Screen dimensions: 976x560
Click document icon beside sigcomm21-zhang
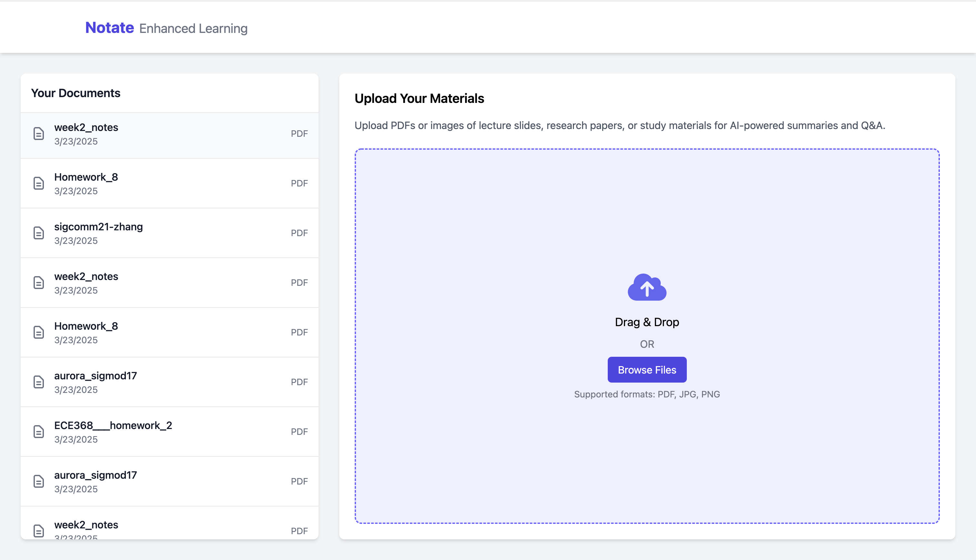pyautogui.click(x=38, y=233)
